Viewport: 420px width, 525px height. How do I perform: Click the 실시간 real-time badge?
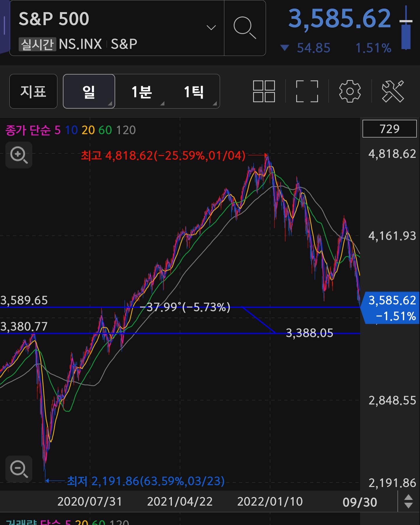click(37, 44)
